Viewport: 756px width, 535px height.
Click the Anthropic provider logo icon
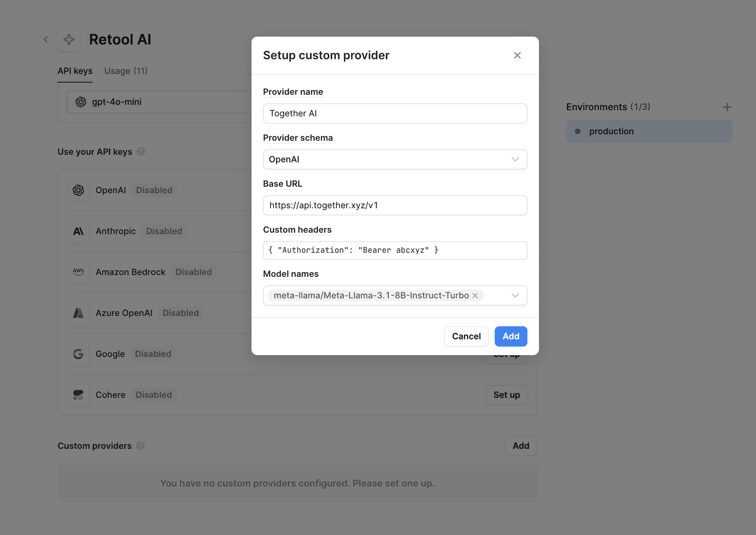[x=78, y=231]
